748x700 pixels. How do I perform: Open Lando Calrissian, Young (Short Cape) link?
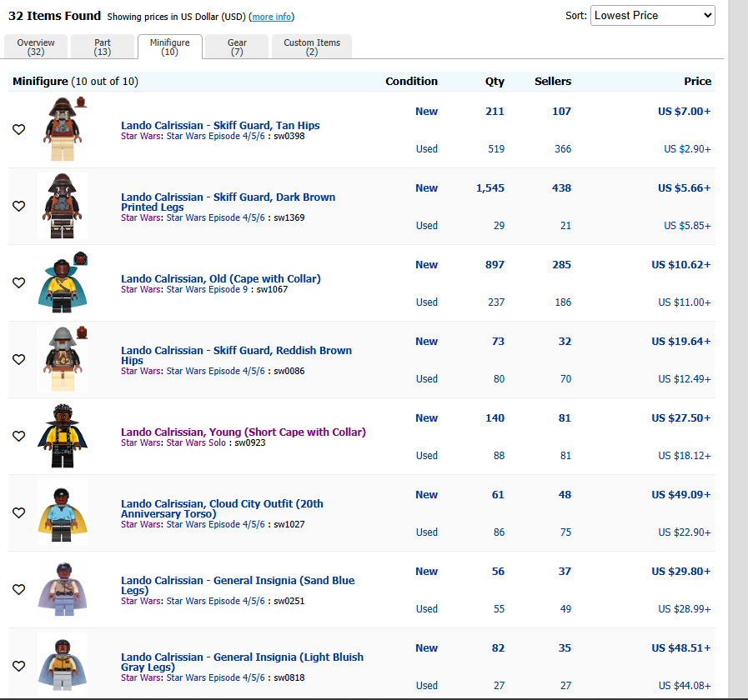(243, 432)
